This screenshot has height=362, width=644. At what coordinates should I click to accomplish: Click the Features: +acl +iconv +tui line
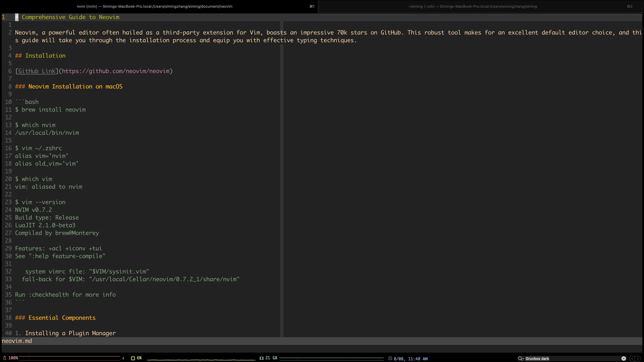tap(59, 249)
